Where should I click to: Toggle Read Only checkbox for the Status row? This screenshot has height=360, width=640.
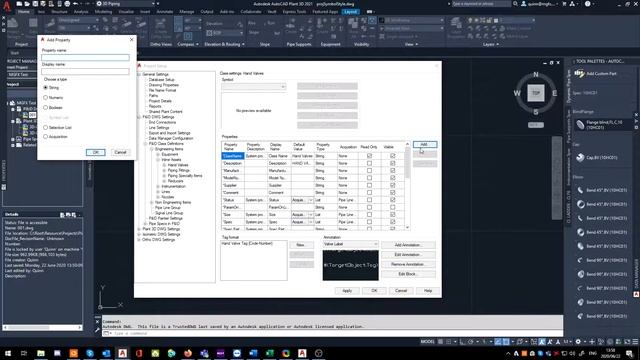pyautogui.click(x=369, y=200)
